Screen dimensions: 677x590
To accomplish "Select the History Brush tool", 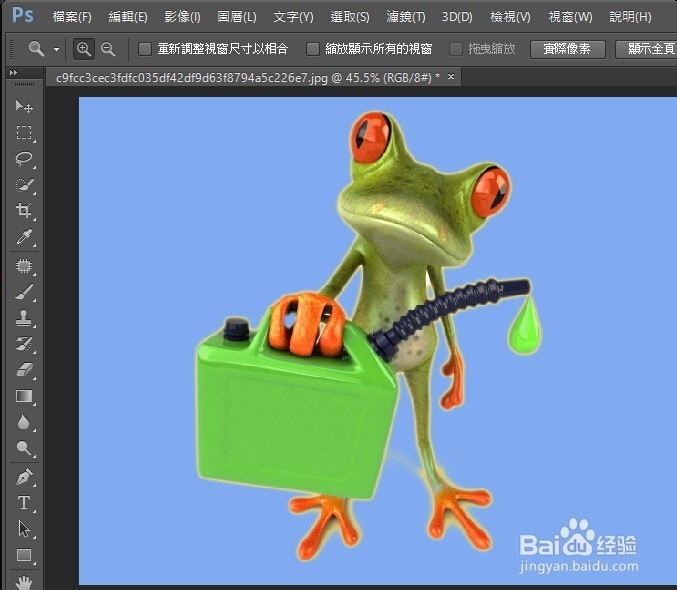I will coord(24,344).
